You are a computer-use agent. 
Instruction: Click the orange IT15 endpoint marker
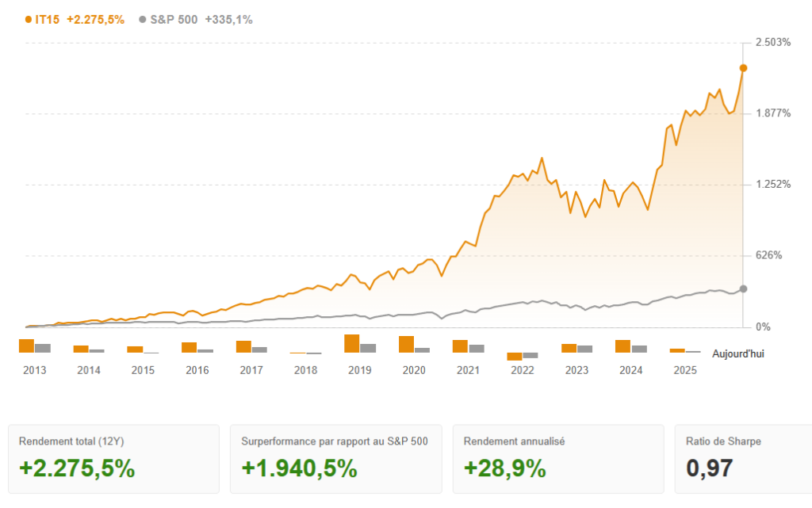pyautogui.click(x=743, y=68)
